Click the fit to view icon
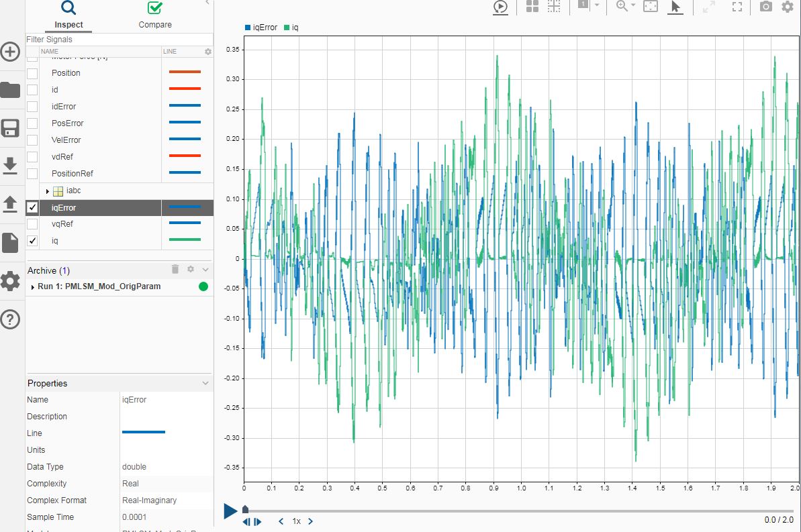The width and height of the screenshot is (801, 532). (650, 7)
